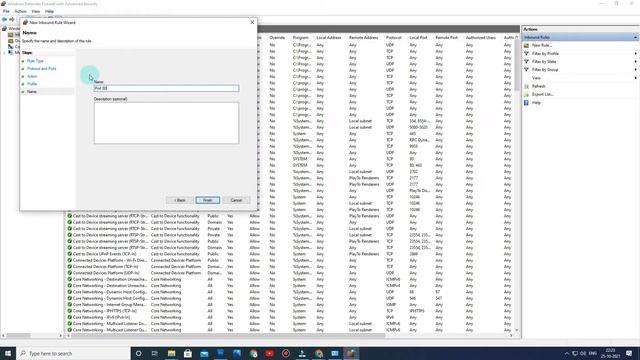Image resolution: width=640 pixels, height=360 pixels.
Task: Open File Explorer from taskbar
Action: (171, 353)
